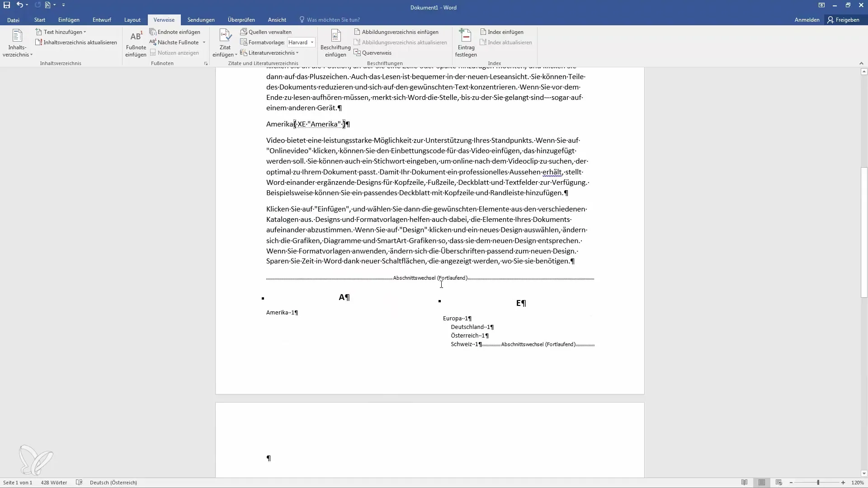This screenshot has width=868, height=488.
Task: Open customize quick access toolbar dropdown
Action: (63, 5)
